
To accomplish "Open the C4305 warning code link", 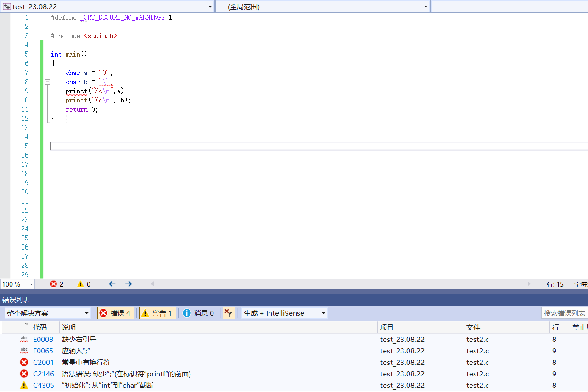I will (x=44, y=385).
